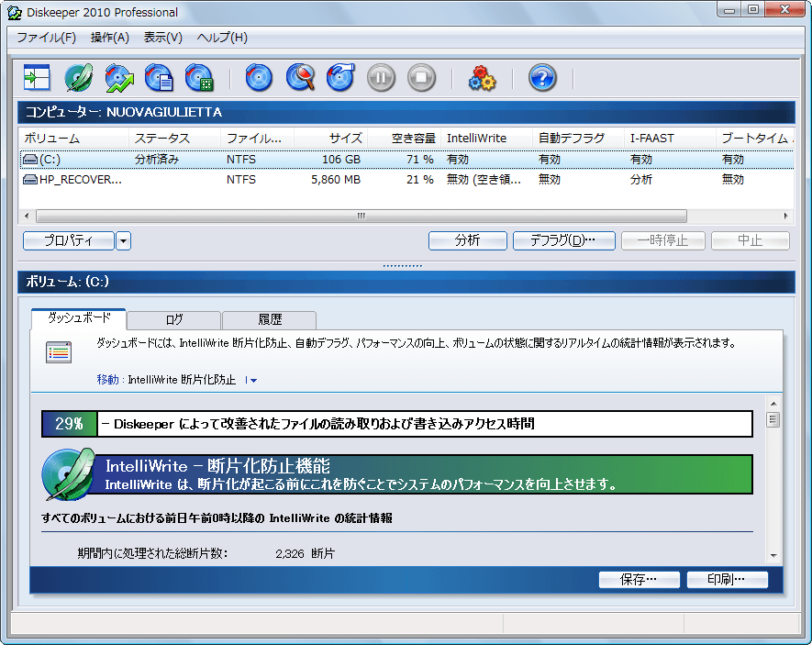Click the 移動 link label
This screenshot has height=645, width=812.
coord(107,380)
